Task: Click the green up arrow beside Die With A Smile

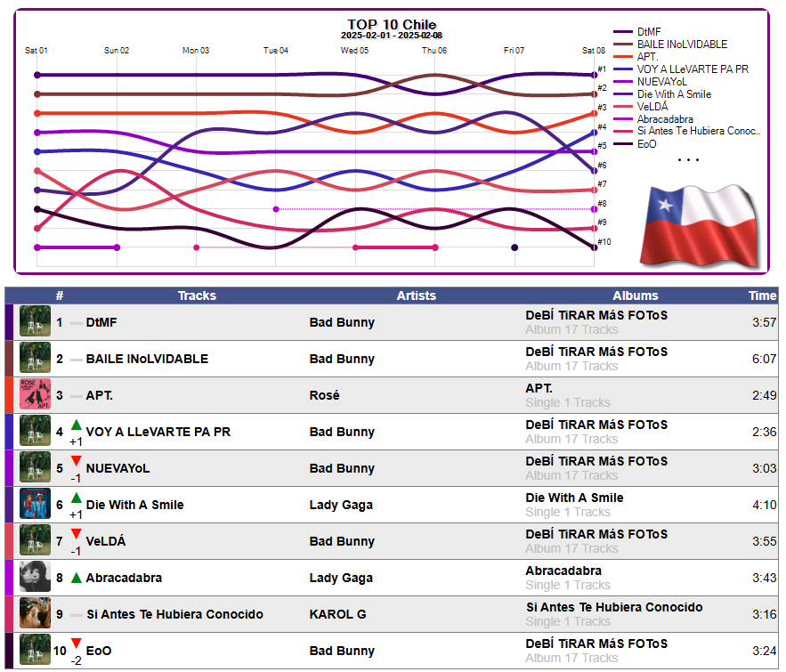Action: [77, 498]
